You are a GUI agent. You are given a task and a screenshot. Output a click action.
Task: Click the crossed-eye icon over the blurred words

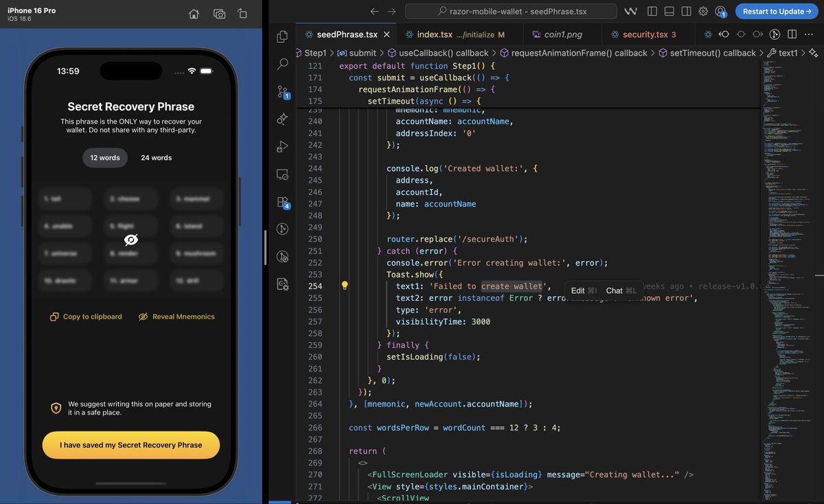tap(131, 240)
